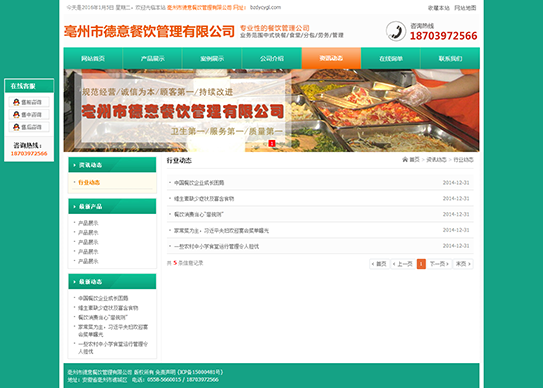Go to next page with 下一页
This screenshot has width=543, height=388.
[439, 264]
